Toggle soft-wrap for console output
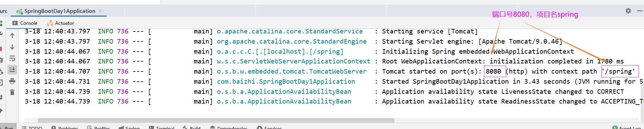This screenshot has height=129, width=644. point(12,59)
